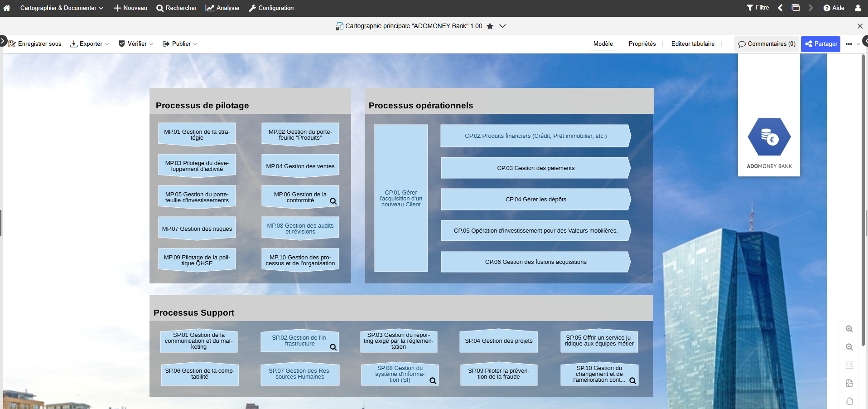Open the Exporter dropdown

(89, 44)
